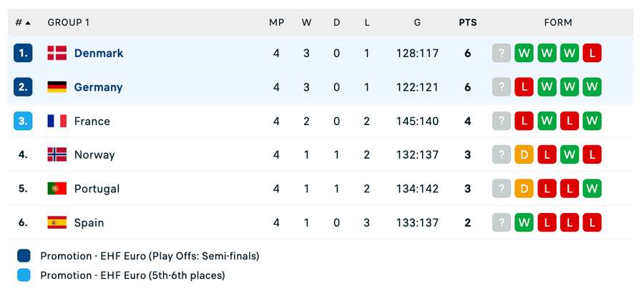Click France's light blue rank 3 badge

[23, 121]
